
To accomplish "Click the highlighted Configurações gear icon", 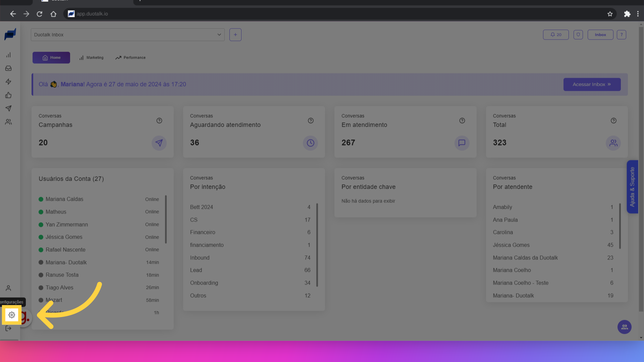I will 12,315.
